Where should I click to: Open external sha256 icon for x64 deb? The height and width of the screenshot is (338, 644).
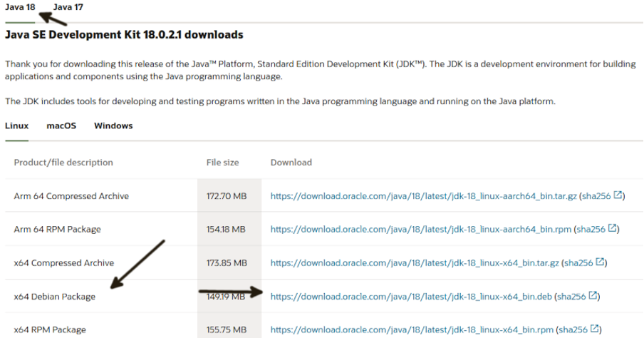pos(593,296)
